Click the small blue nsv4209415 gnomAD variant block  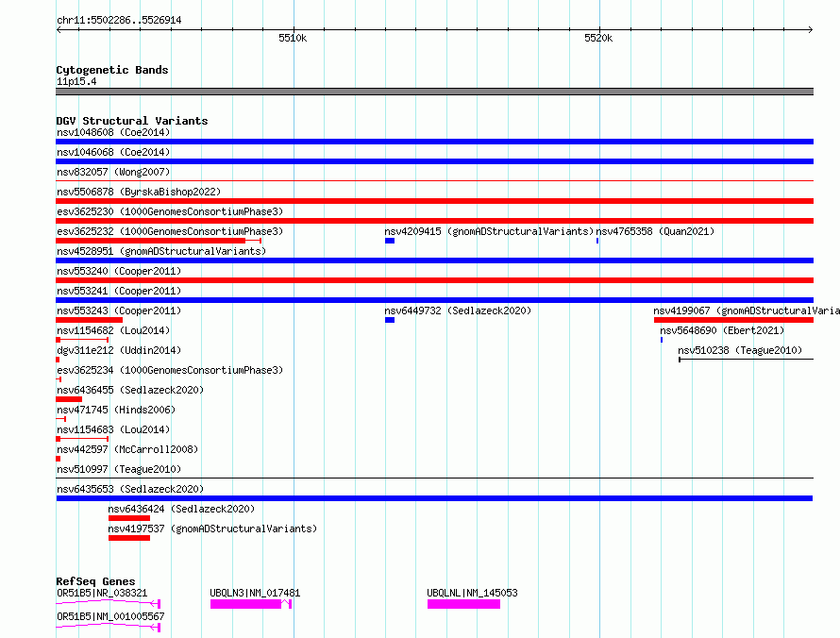[390, 241]
